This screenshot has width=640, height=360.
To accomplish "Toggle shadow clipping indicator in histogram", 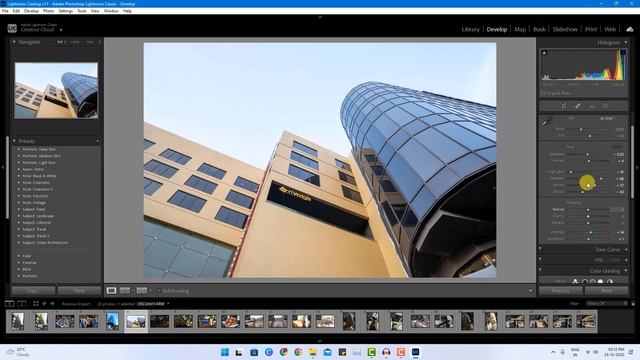I will click(544, 53).
